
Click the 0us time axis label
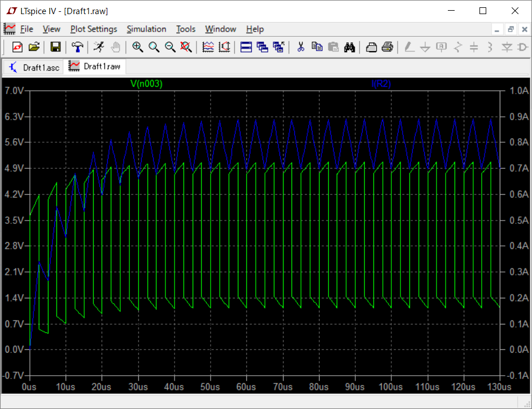pyautogui.click(x=29, y=387)
